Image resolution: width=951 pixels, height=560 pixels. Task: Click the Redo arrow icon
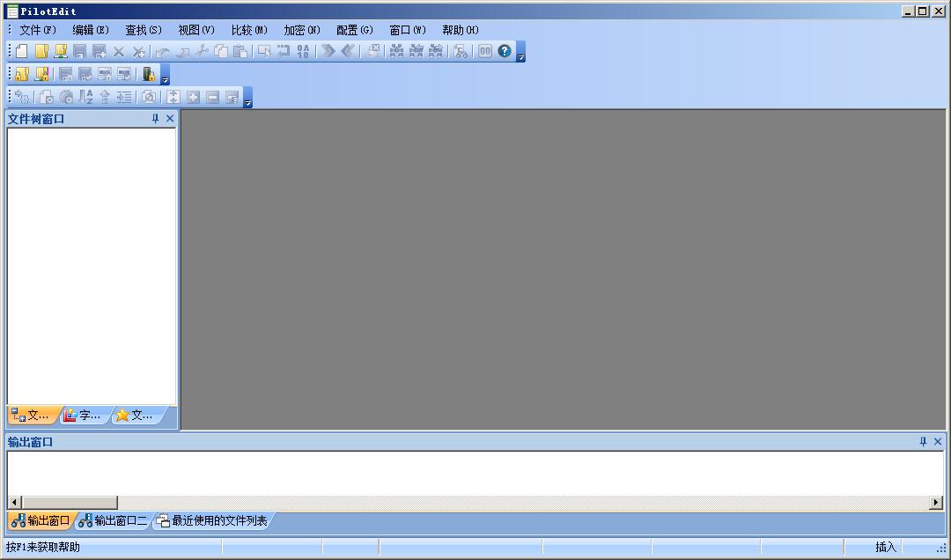point(182,52)
